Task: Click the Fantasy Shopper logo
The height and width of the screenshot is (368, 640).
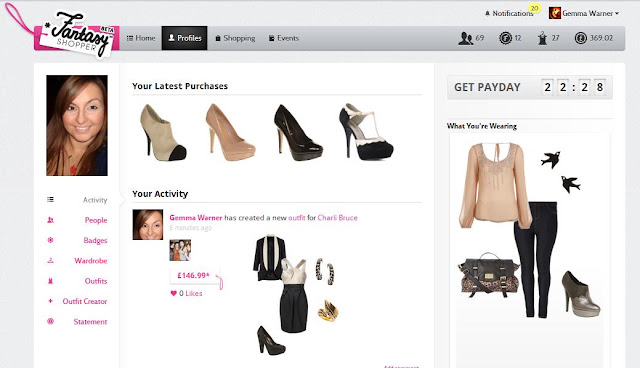Action: pos(77,36)
